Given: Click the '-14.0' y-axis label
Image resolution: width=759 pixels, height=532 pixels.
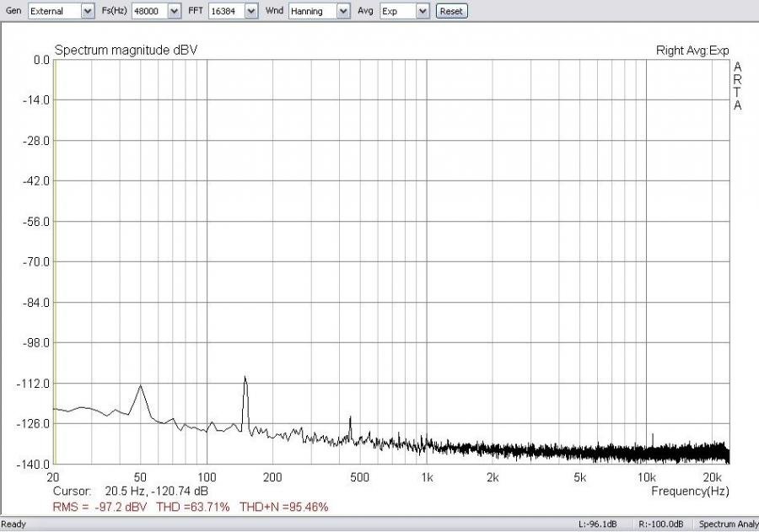Looking at the screenshot, I should [x=36, y=100].
